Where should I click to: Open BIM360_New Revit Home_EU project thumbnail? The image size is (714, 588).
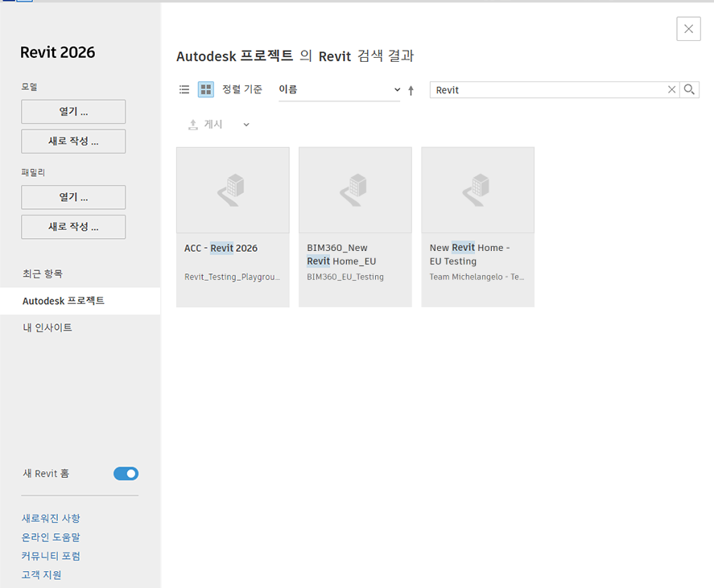(355, 190)
